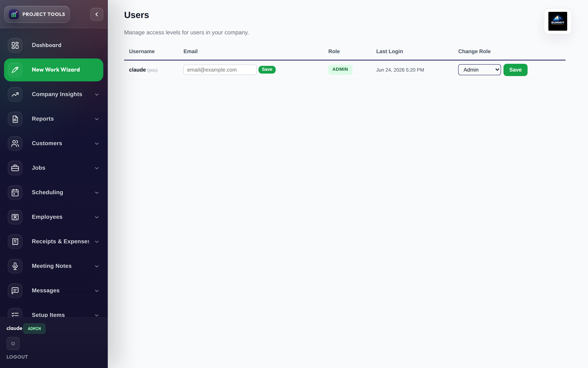Expand the Employees chevron
This screenshot has width=588, height=368.
pyautogui.click(x=97, y=217)
